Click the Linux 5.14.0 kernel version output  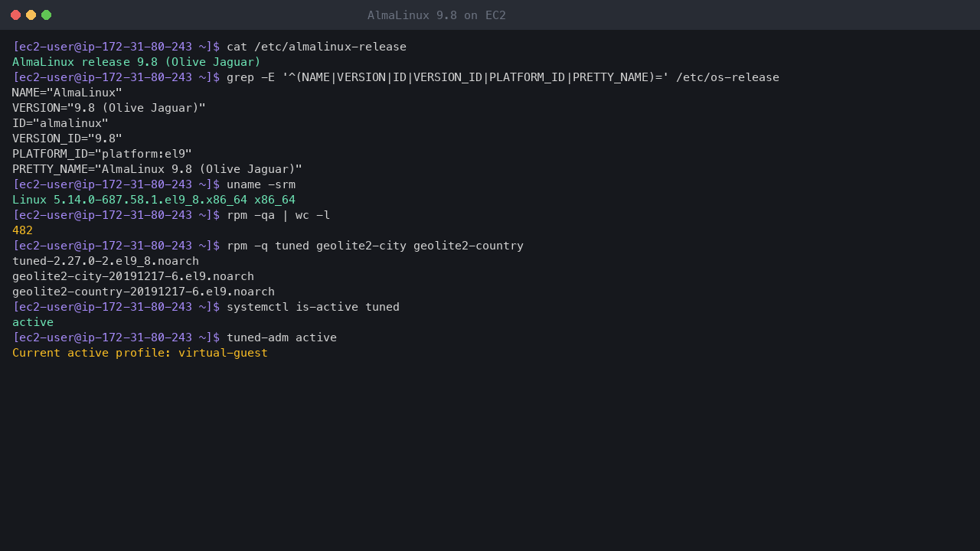[154, 200]
